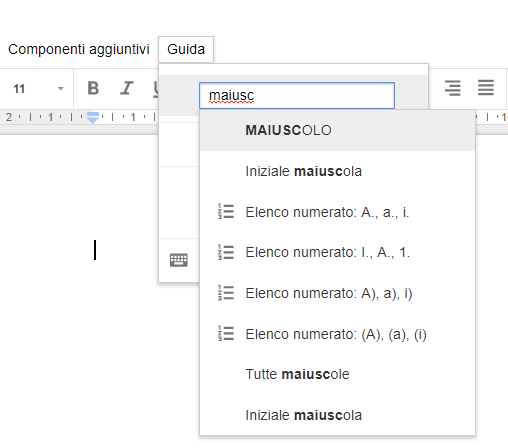Choose last Iniziale maiuscola result
The image size is (508, 448).
[x=337, y=415]
